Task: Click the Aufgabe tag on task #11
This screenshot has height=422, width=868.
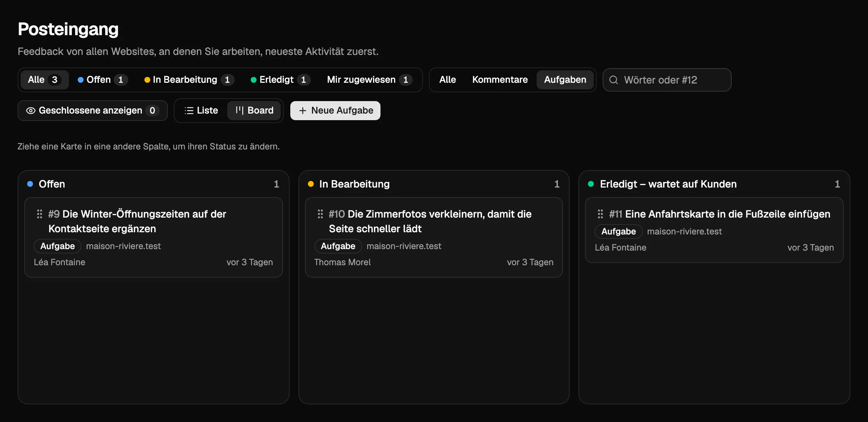Action: (618, 232)
